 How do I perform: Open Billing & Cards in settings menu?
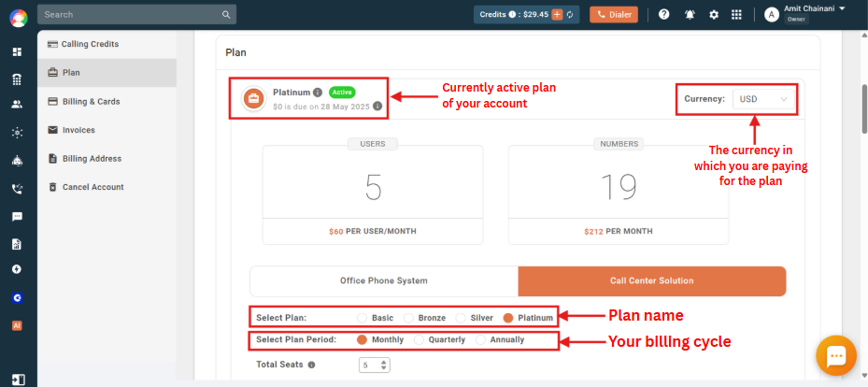[107, 101]
